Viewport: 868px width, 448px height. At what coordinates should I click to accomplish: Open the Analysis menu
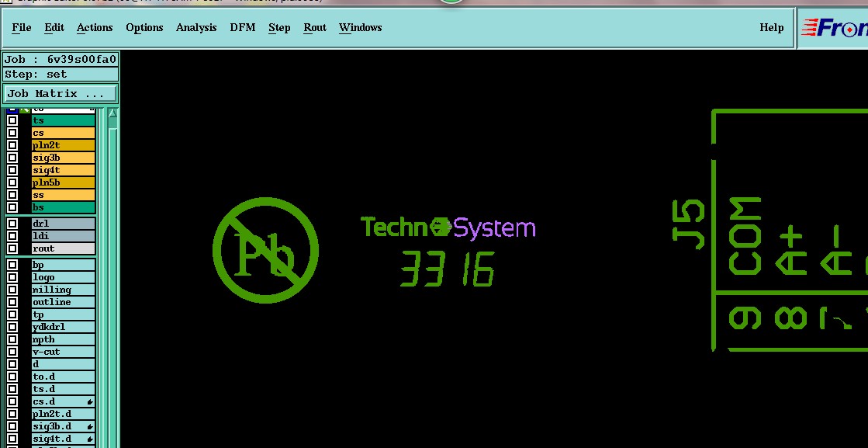(196, 28)
